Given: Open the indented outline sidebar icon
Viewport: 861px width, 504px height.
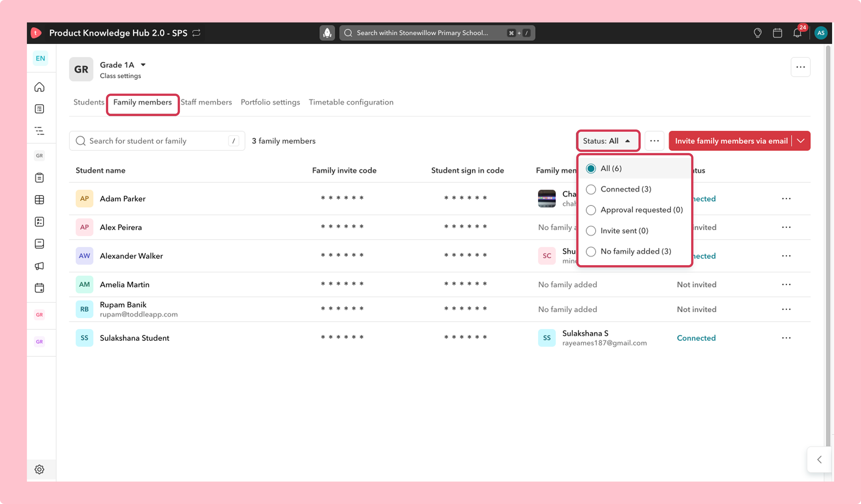Looking at the screenshot, I should coord(39,131).
